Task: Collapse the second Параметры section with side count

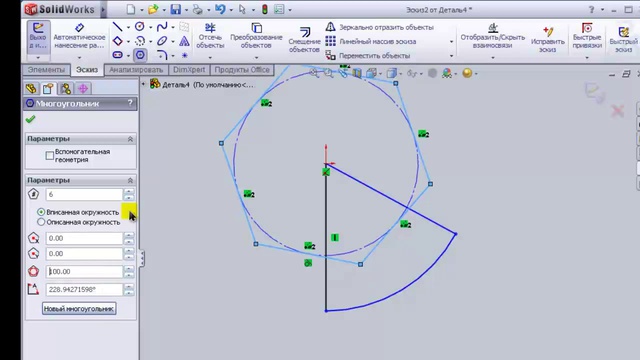Action: [x=130, y=180]
